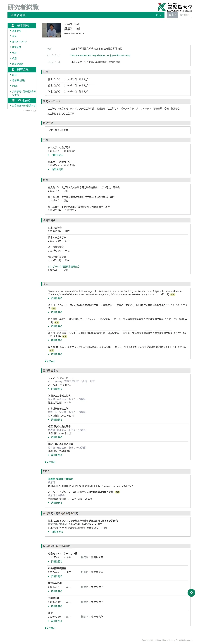The height and width of the screenshot is (644, 200).
Task: Expand details of Introduction to Sociological Perspective paper
Action: click(x=57, y=298)
